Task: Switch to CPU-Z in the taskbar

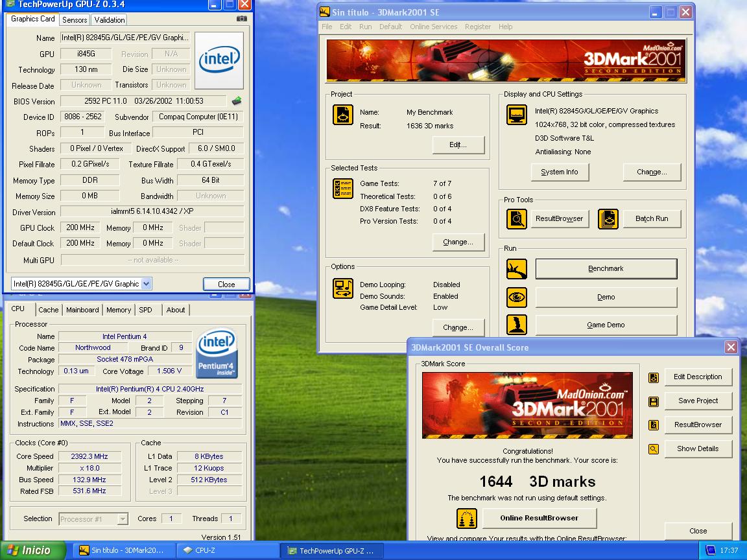Action: pos(227,550)
